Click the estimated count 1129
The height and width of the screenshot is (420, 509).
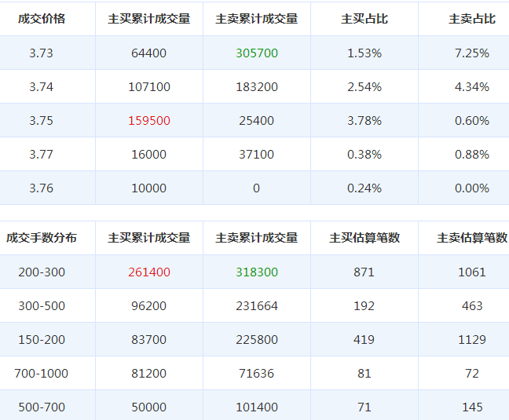pyautogui.click(x=472, y=339)
